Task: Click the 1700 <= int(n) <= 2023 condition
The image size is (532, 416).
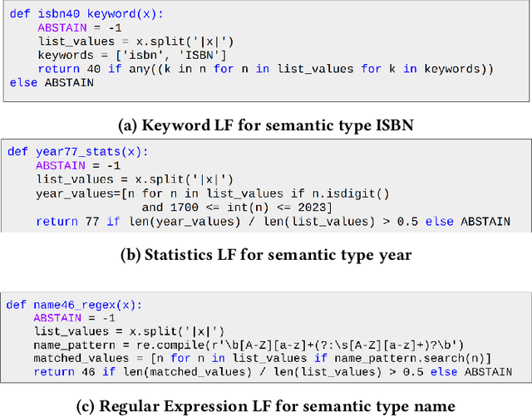Action: (x=236, y=208)
